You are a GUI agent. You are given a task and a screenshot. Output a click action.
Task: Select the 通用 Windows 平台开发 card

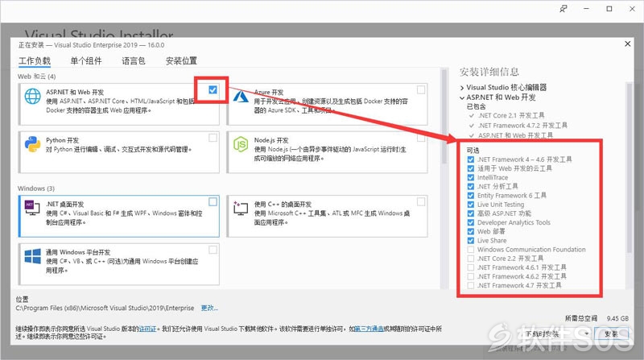click(118, 264)
